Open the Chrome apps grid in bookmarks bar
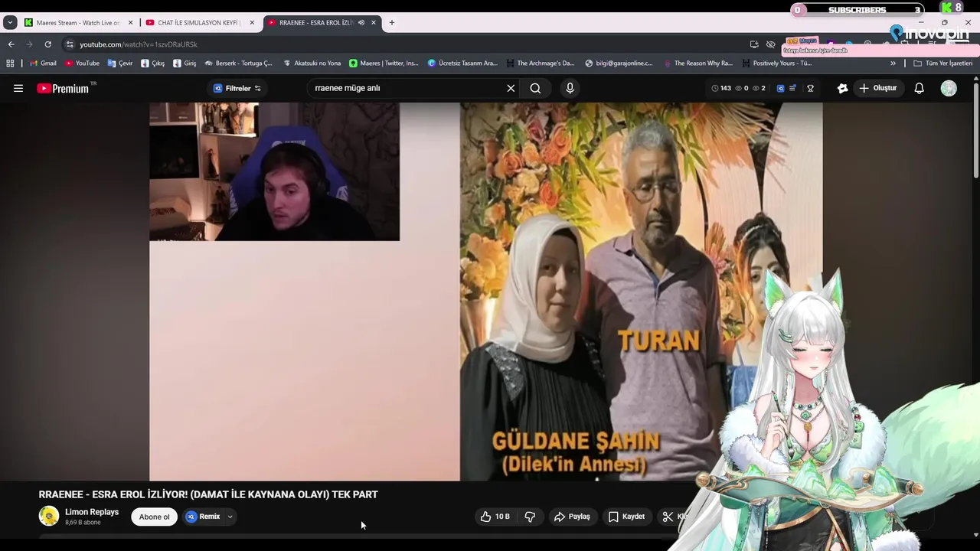This screenshot has height=551, width=980. tap(10, 64)
